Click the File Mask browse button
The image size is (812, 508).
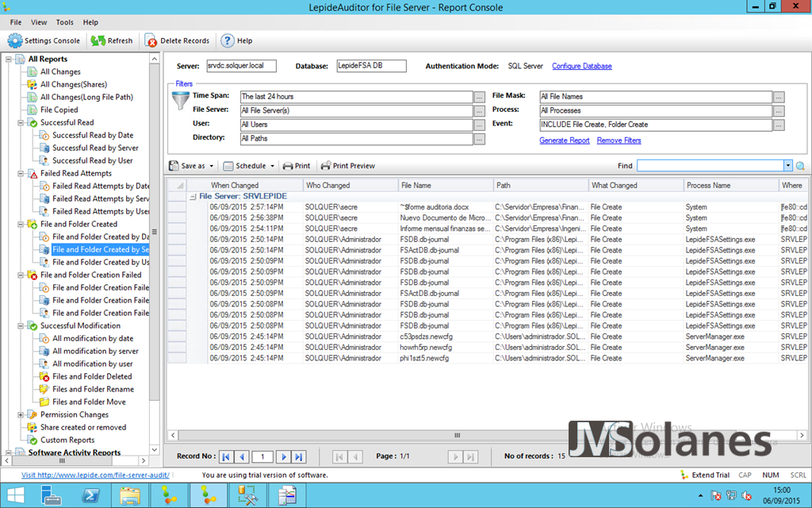[x=779, y=97]
